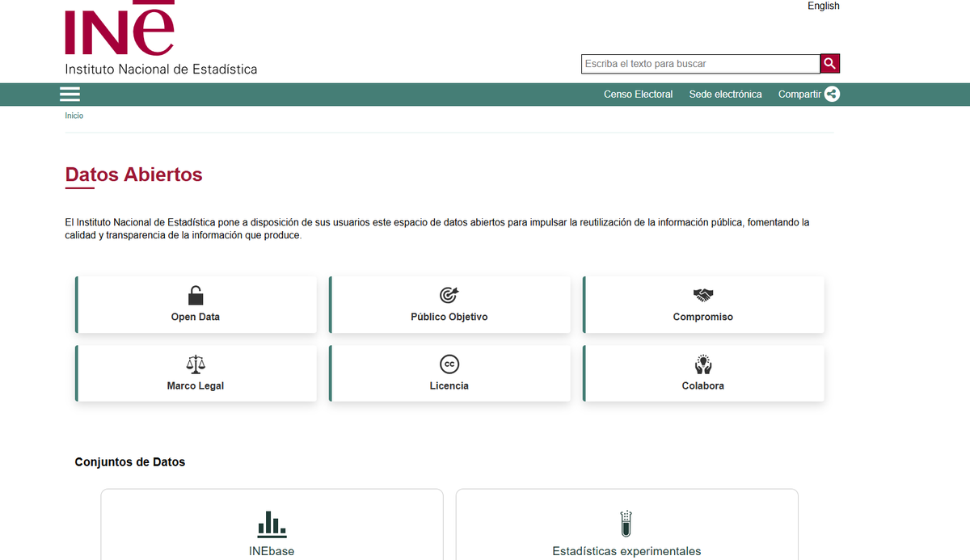Viewport: 970px width, 560px height.
Task: Click the search magnifier icon
Action: point(829,63)
